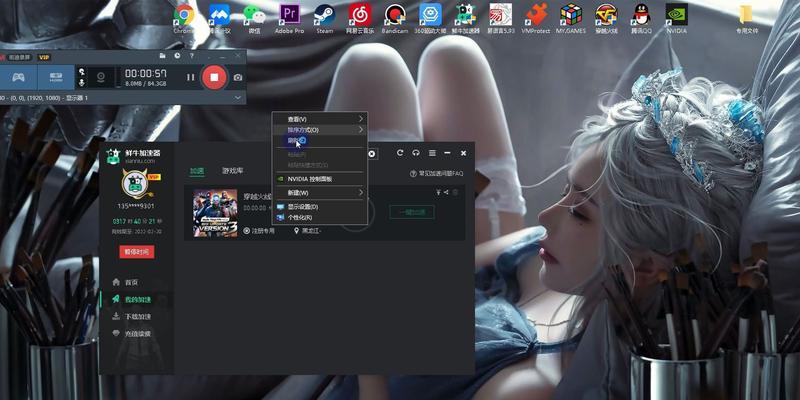Image resolution: width=800 pixels, height=400 pixels.
Task: Click the CrossFire game cover thumbnail
Action: tap(215, 213)
